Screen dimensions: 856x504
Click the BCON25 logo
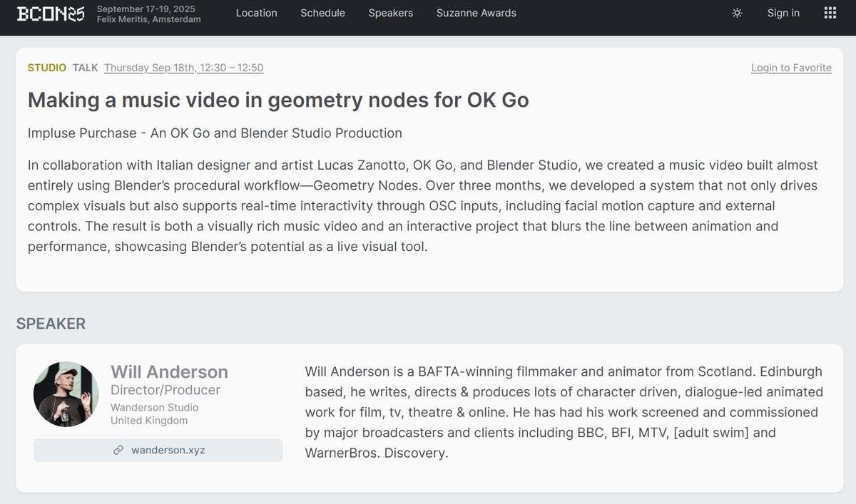pos(51,14)
